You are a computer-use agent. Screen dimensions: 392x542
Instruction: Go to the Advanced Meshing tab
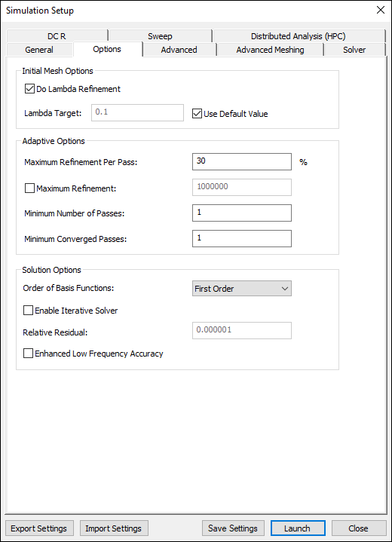pos(270,50)
